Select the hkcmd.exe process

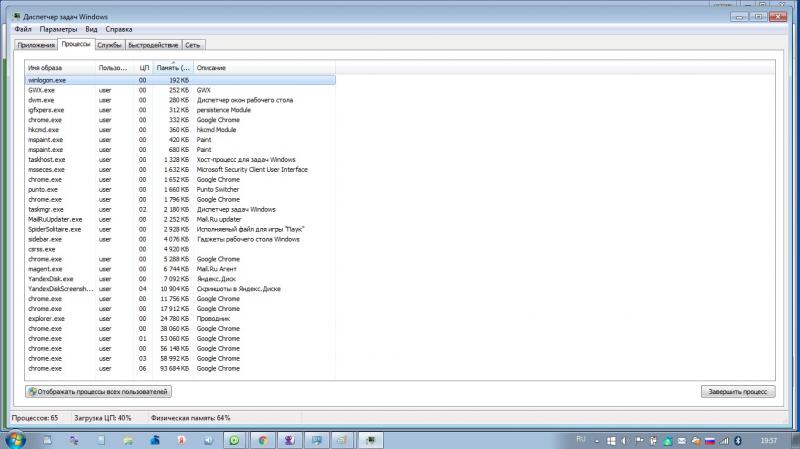[x=180, y=130]
